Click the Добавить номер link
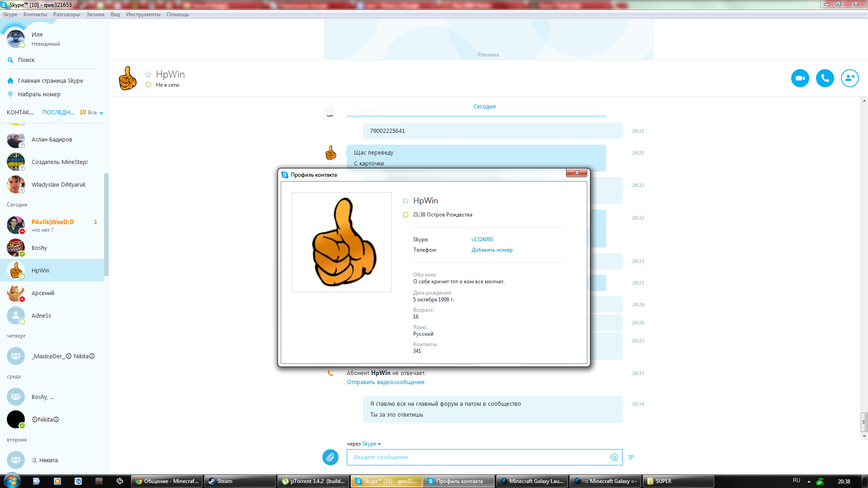Screen dimensions: 868x488 coord(492,250)
